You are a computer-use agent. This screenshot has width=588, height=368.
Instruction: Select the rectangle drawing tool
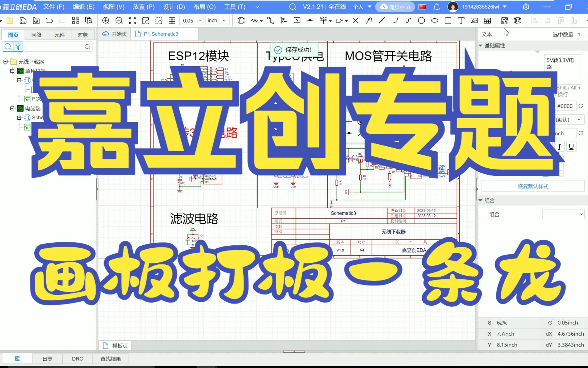(x=448, y=21)
